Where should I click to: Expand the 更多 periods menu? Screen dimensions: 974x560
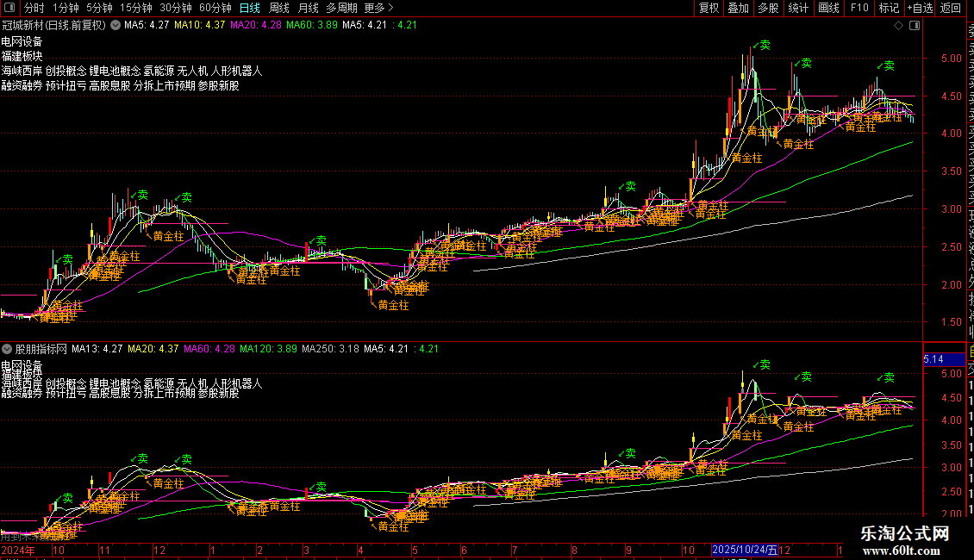[x=378, y=8]
